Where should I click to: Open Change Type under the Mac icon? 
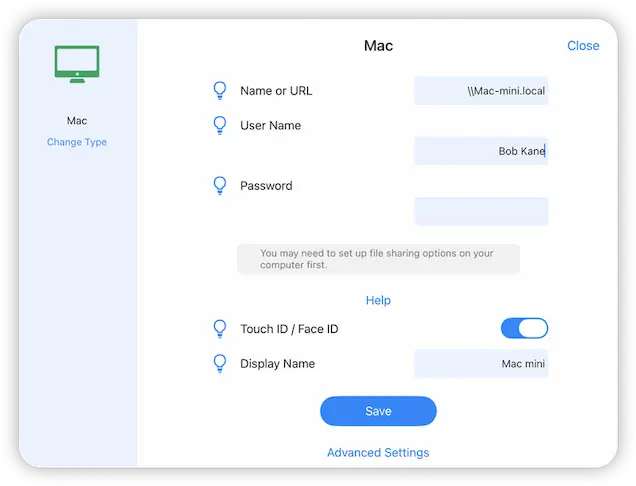coord(77,142)
